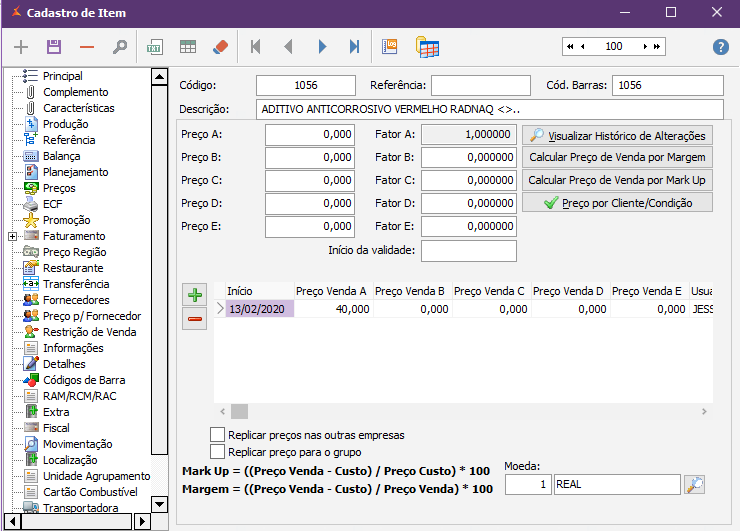740x531 pixels.
Task: Open the Promoção section
Action: click(x=67, y=220)
